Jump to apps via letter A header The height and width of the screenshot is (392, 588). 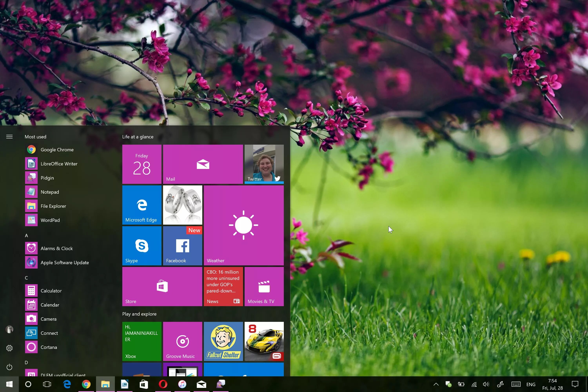pos(26,236)
